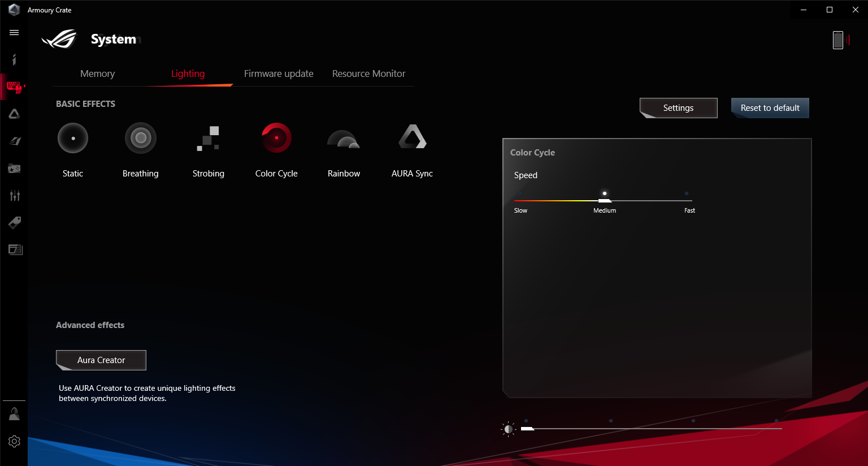Enable the AURA Sync effect
This screenshot has height=466, width=868.
tap(412, 137)
